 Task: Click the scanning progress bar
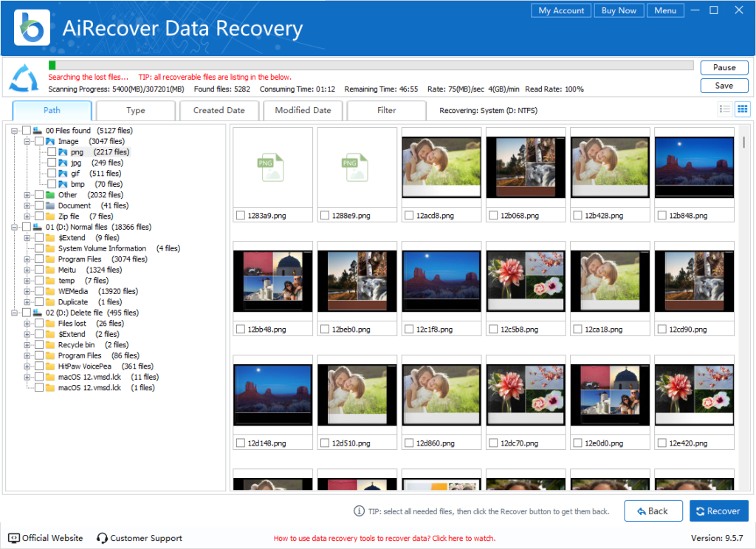369,65
